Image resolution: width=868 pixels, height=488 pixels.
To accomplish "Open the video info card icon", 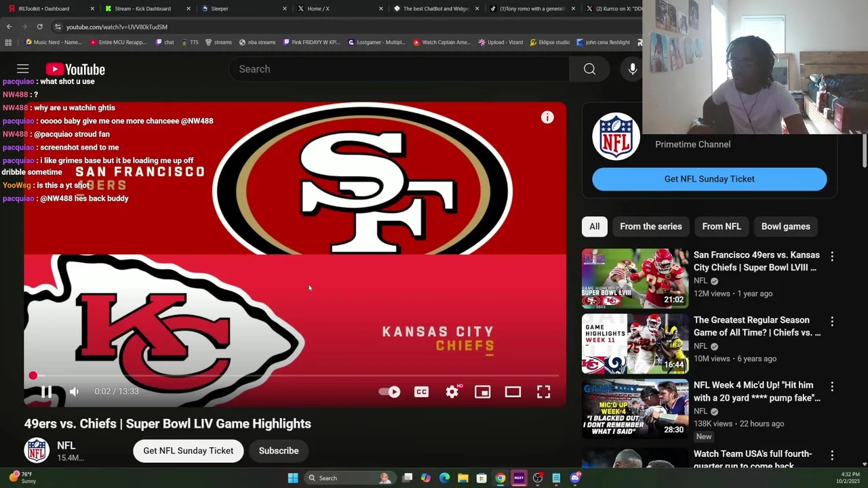I will 547,118.
